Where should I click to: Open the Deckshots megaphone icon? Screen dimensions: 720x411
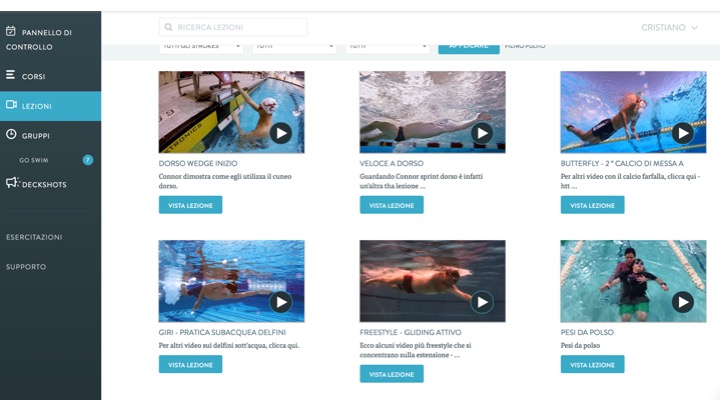(x=13, y=182)
